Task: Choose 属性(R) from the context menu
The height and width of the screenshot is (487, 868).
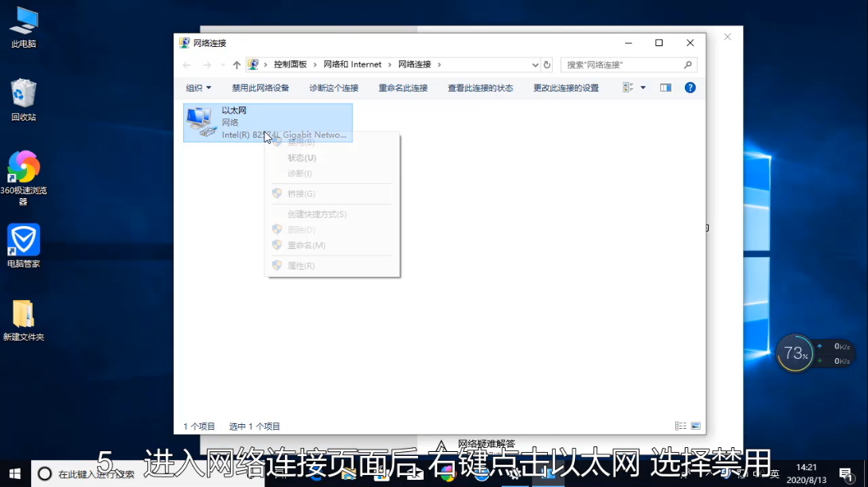Action: (x=301, y=266)
